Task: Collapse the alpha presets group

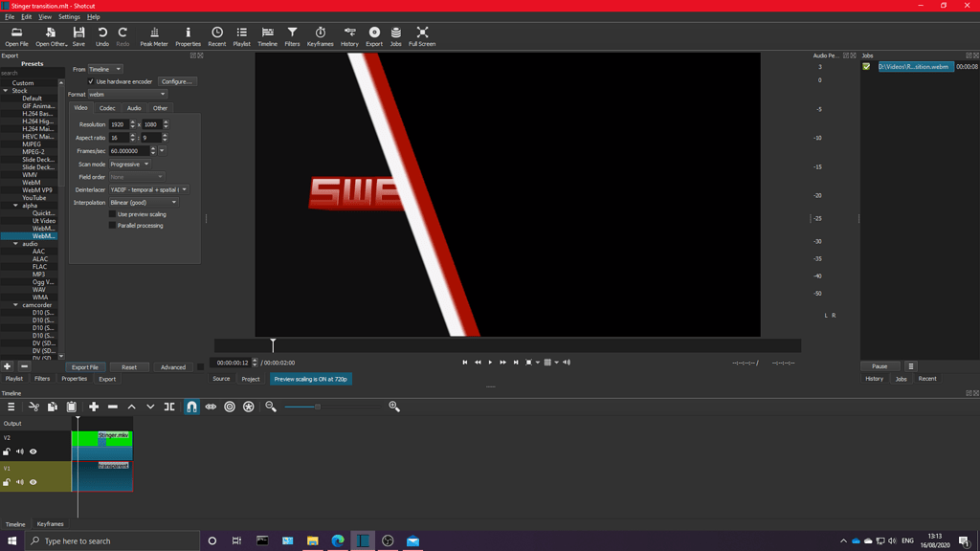Action: coord(15,206)
